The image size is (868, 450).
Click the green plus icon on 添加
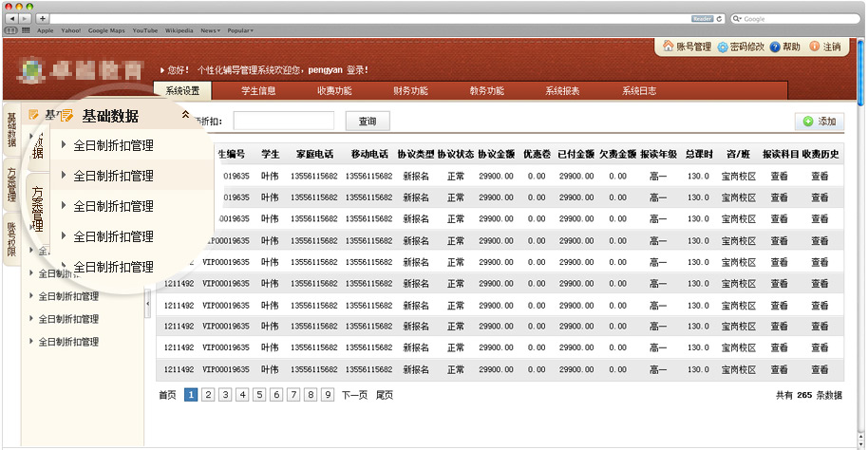(807, 122)
